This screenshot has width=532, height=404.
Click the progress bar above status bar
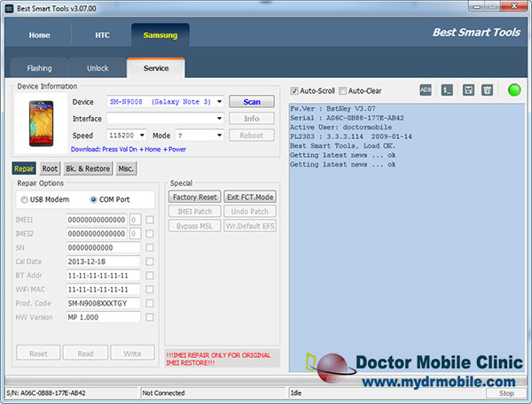tap(266, 381)
